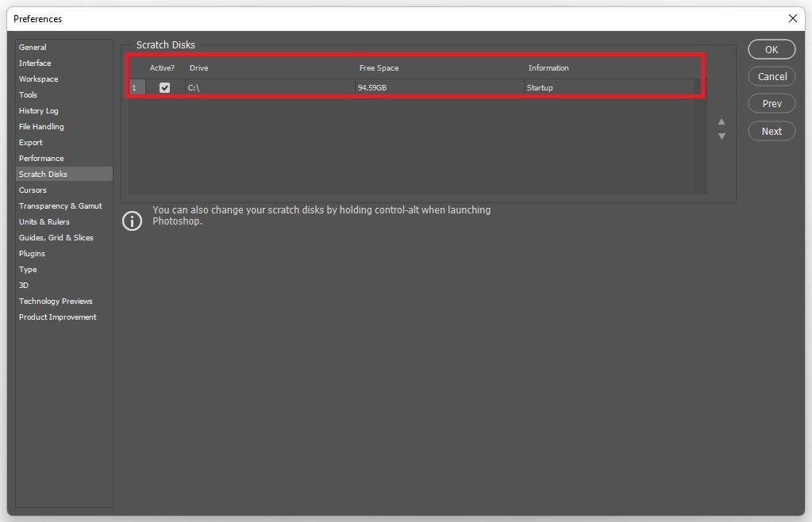812x522 pixels.
Task: Advance to next preferences with Next
Action: pyautogui.click(x=772, y=132)
